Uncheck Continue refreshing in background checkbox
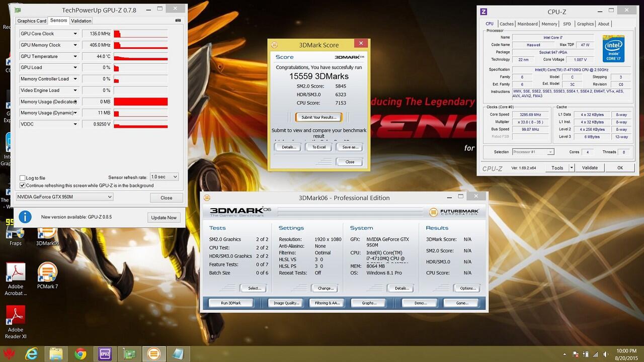 coord(23,186)
